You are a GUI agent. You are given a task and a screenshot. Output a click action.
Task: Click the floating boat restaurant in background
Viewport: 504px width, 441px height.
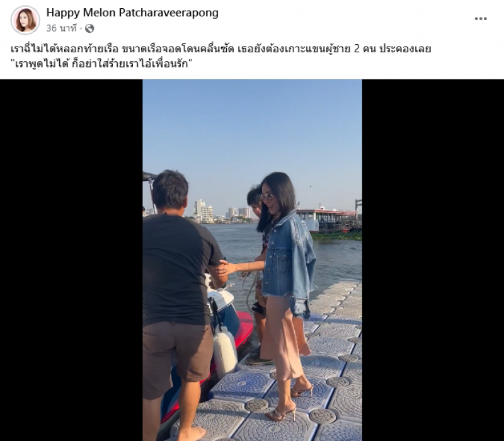[x=328, y=220]
